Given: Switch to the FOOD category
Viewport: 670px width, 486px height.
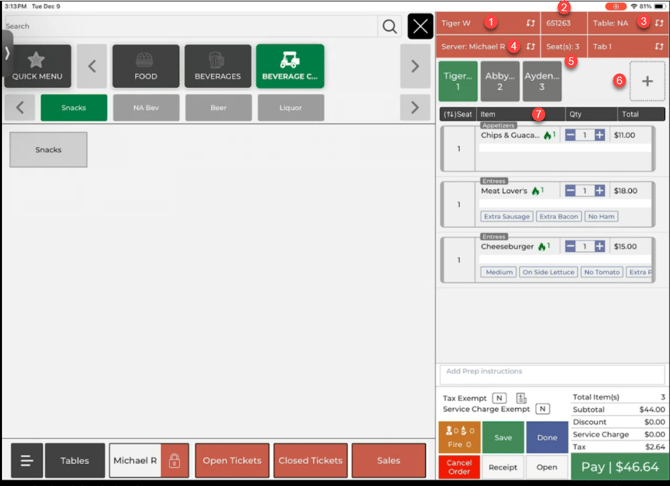Looking at the screenshot, I should point(145,66).
